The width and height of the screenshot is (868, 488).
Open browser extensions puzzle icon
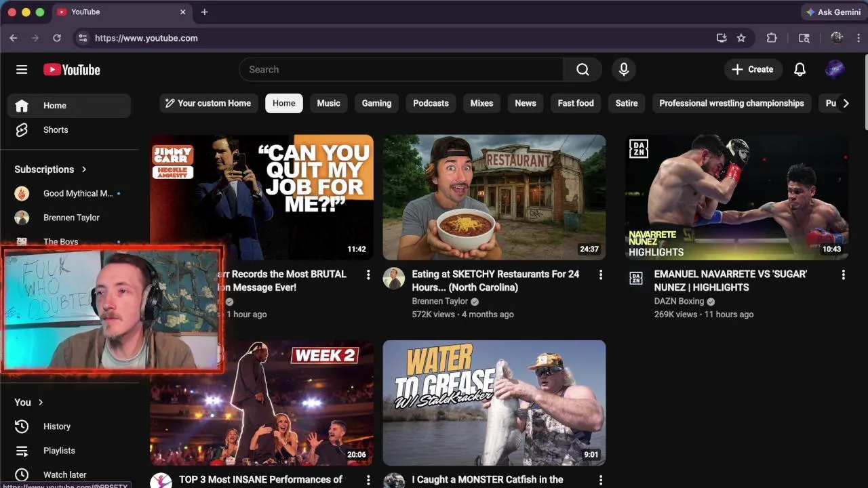tap(772, 38)
